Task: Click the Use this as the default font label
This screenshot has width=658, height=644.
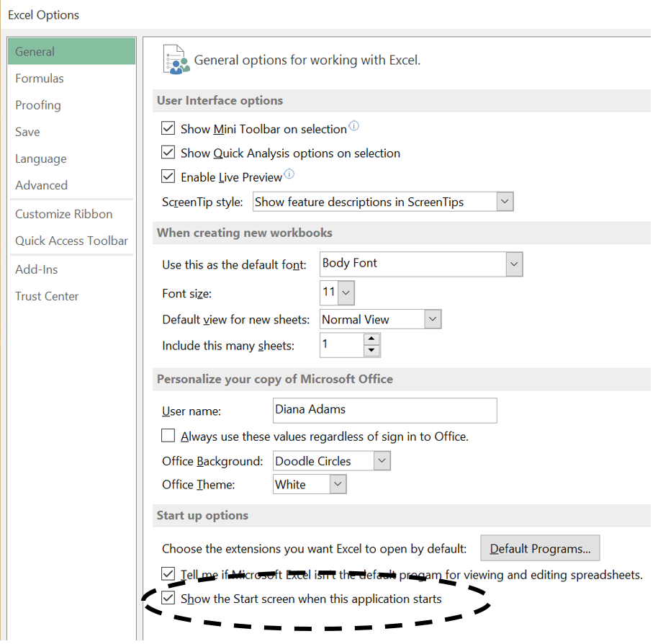Action: pos(235,265)
